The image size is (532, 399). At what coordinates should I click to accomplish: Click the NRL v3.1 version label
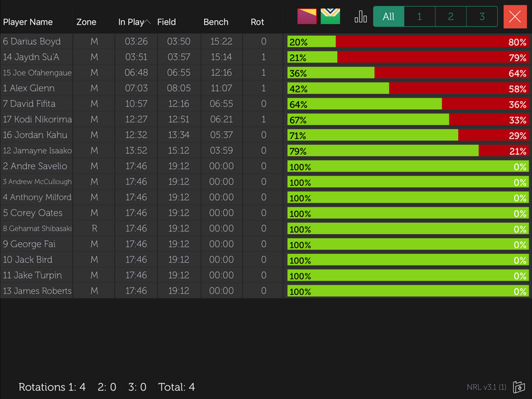pyautogui.click(x=487, y=387)
